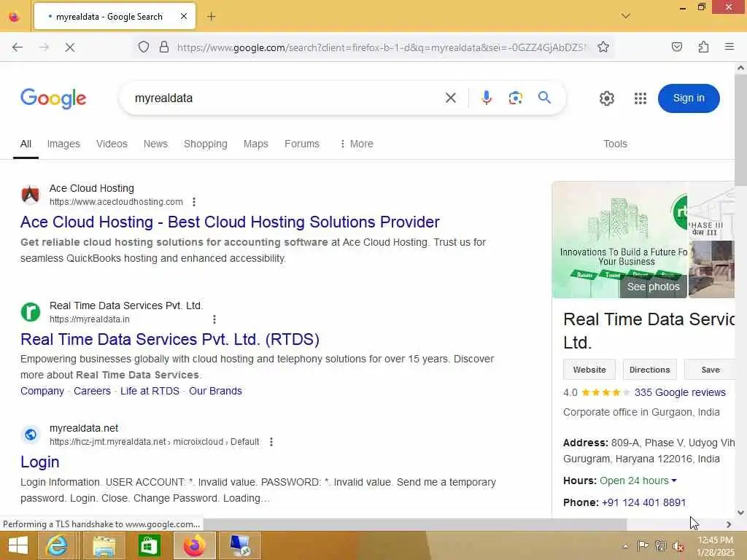747x560 pixels.
Task: Launch Internet Explorer from the taskbar
Action: pyautogui.click(x=56, y=545)
